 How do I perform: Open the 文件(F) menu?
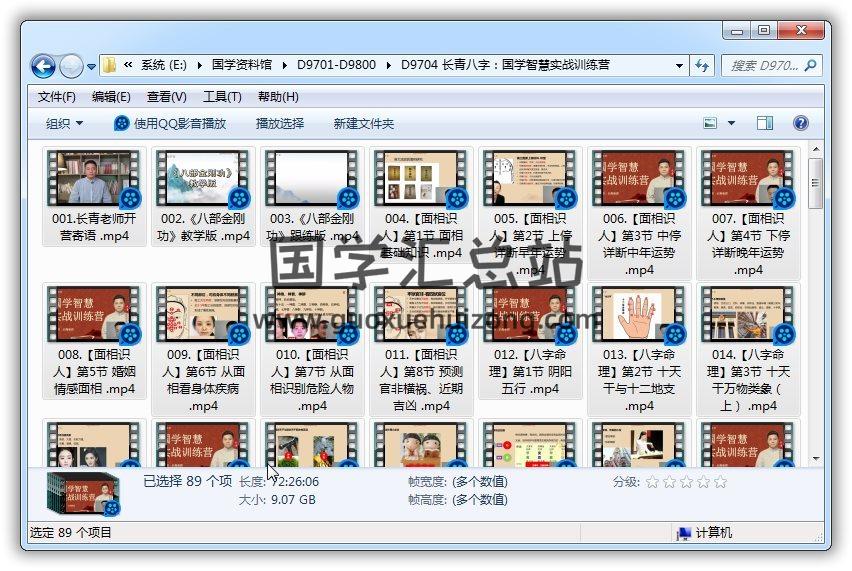click(57, 97)
